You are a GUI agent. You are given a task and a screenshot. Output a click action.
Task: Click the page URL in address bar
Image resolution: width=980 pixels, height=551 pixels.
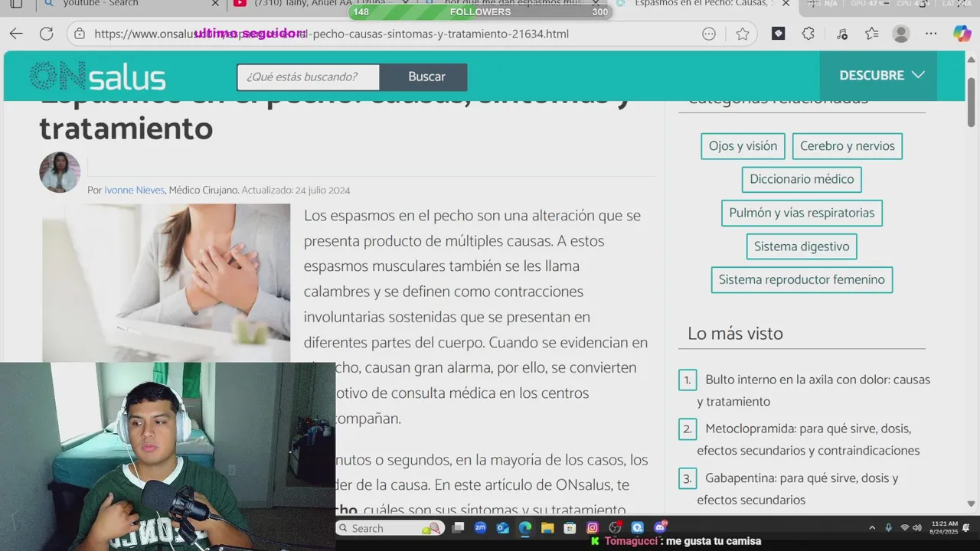(x=332, y=34)
